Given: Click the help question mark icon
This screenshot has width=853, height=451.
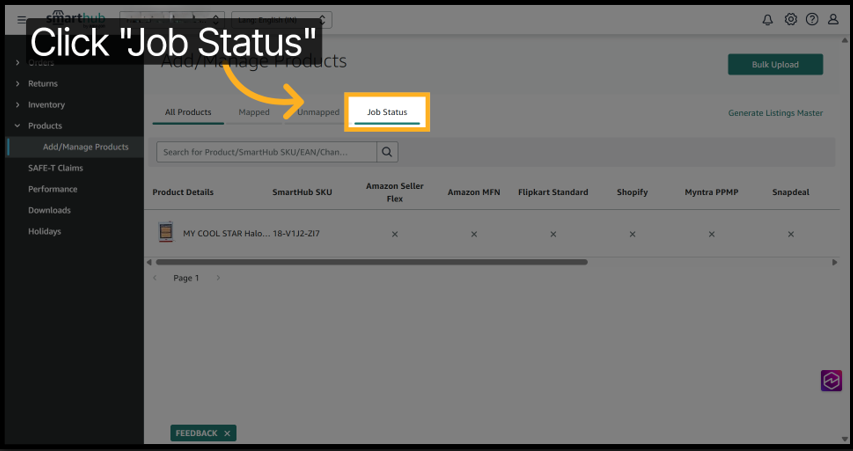Looking at the screenshot, I should (x=812, y=20).
